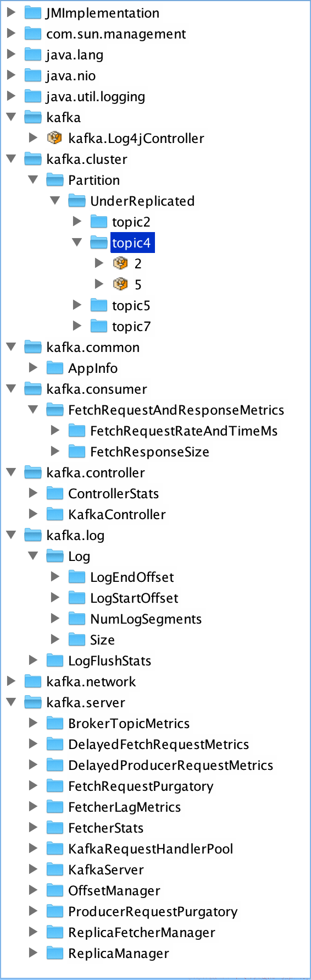Click the UnderReplicated folder icon
Screen dimensions: 311x980
pos(77,201)
